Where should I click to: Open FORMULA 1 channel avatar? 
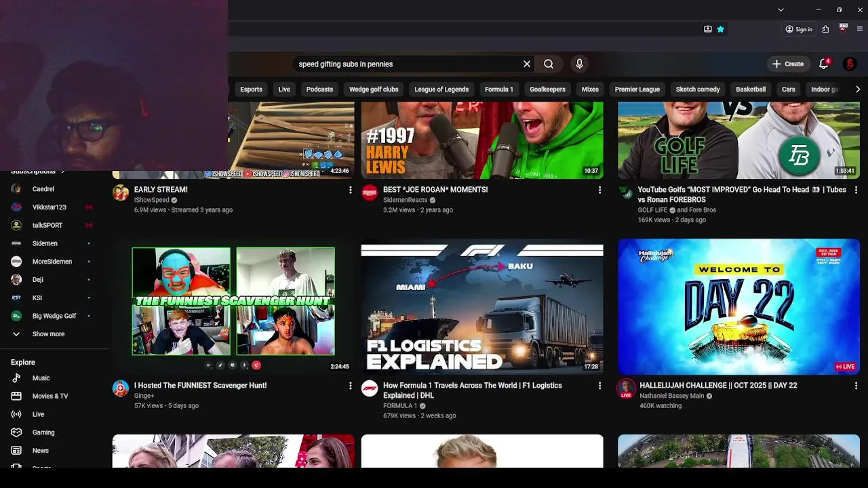[x=370, y=389]
